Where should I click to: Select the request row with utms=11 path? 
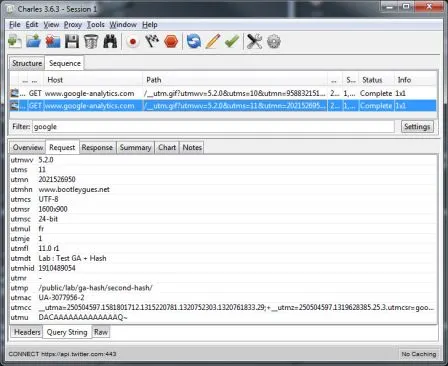coord(223,106)
